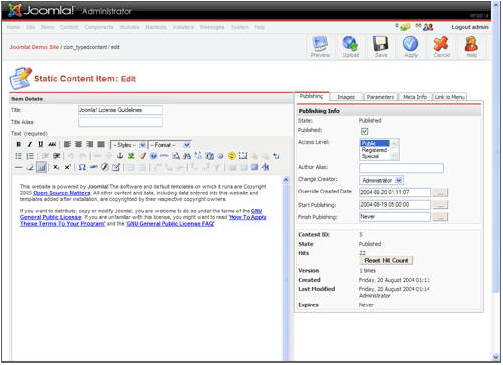Click the Reset Hit Count button
503x365 pixels.
pyautogui.click(x=386, y=260)
